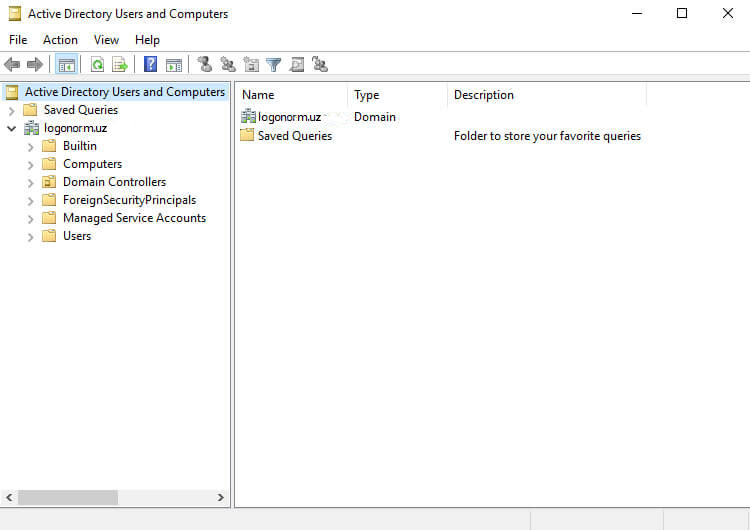Click the Export List toolbar icon
750x530 pixels.
point(120,65)
